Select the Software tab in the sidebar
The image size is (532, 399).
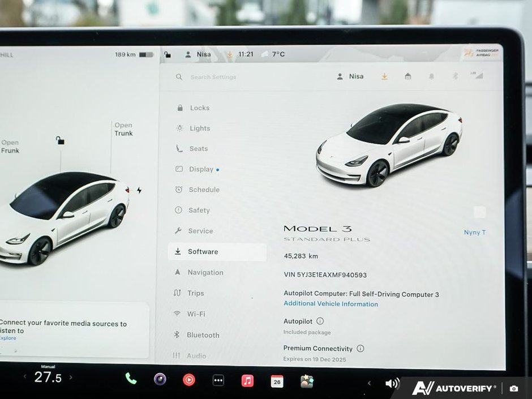(x=202, y=251)
